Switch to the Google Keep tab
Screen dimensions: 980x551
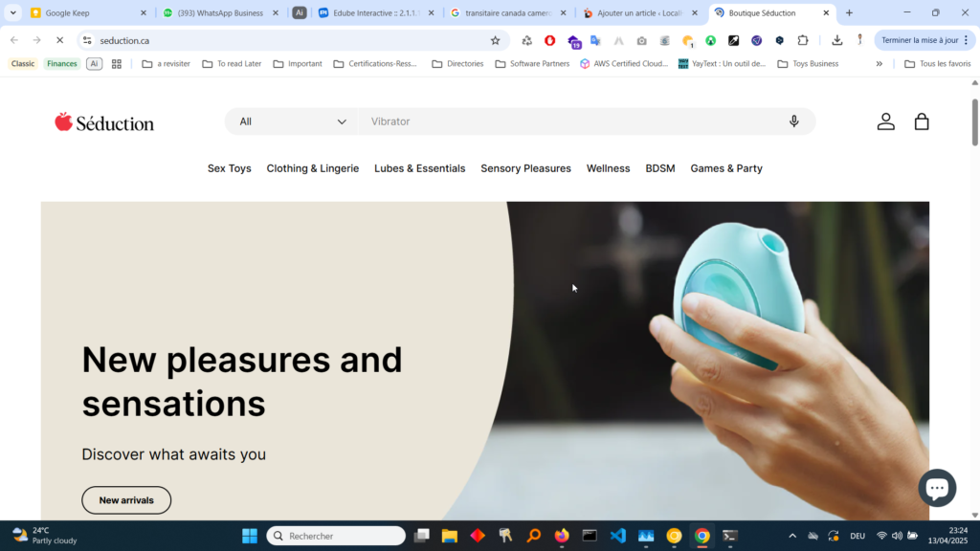(x=87, y=12)
